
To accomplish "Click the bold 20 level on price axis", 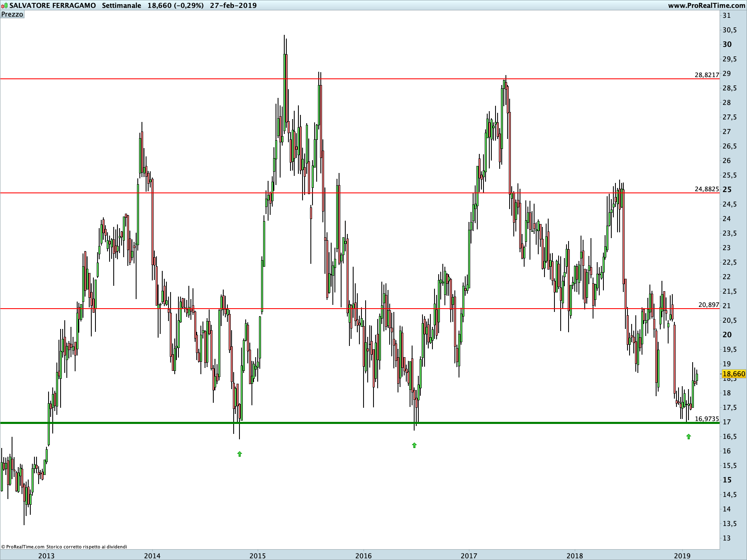I will (727, 335).
